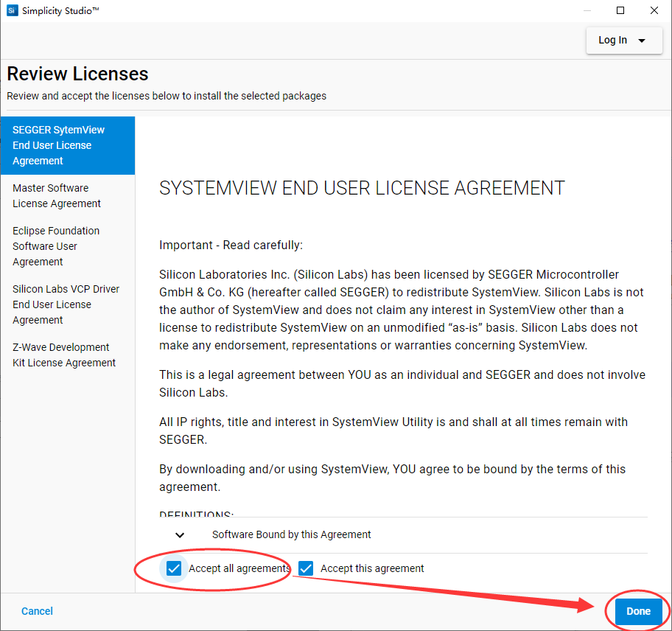672x631 pixels.
Task: Open Silicon Labs VCP Driver End User License Agreement
Action: (68, 304)
